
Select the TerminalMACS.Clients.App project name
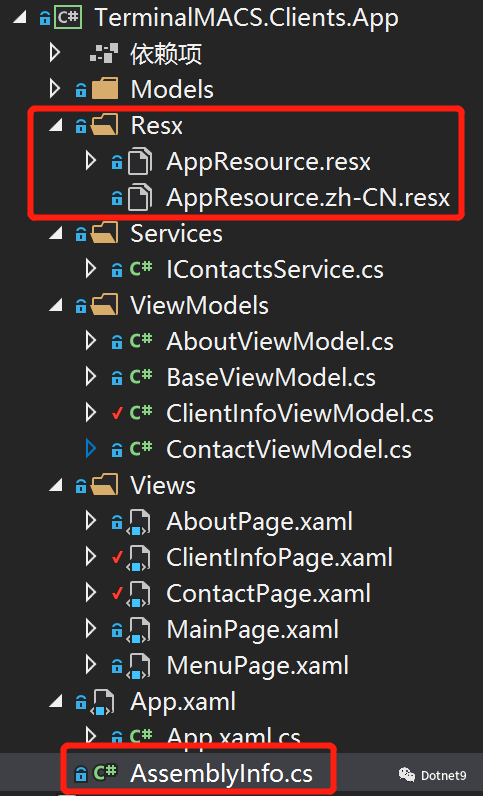246,18
